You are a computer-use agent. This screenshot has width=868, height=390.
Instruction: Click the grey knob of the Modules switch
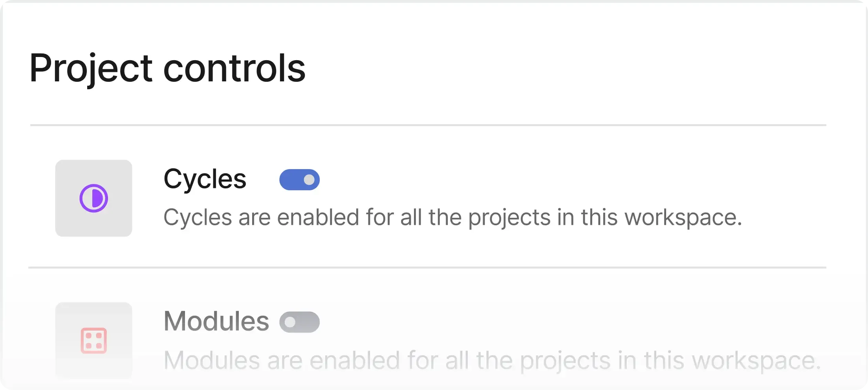291,322
